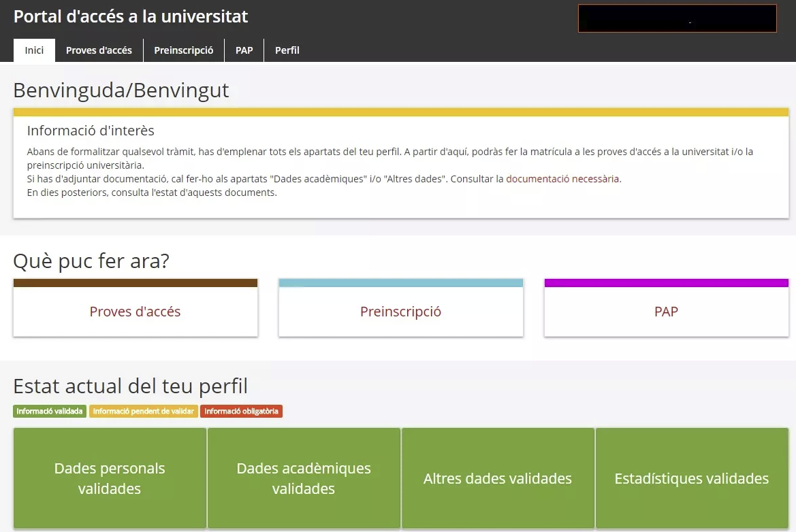Open the Perfil tab
Image resolution: width=796 pixels, height=532 pixels.
coord(287,50)
